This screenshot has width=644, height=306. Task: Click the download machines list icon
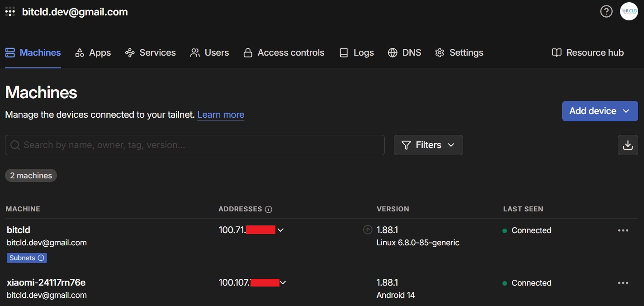tap(628, 145)
